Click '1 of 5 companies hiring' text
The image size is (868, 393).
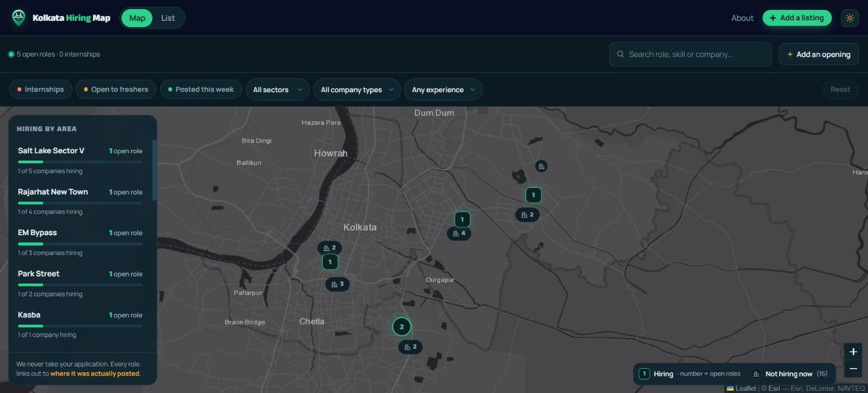[x=50, y=171]
